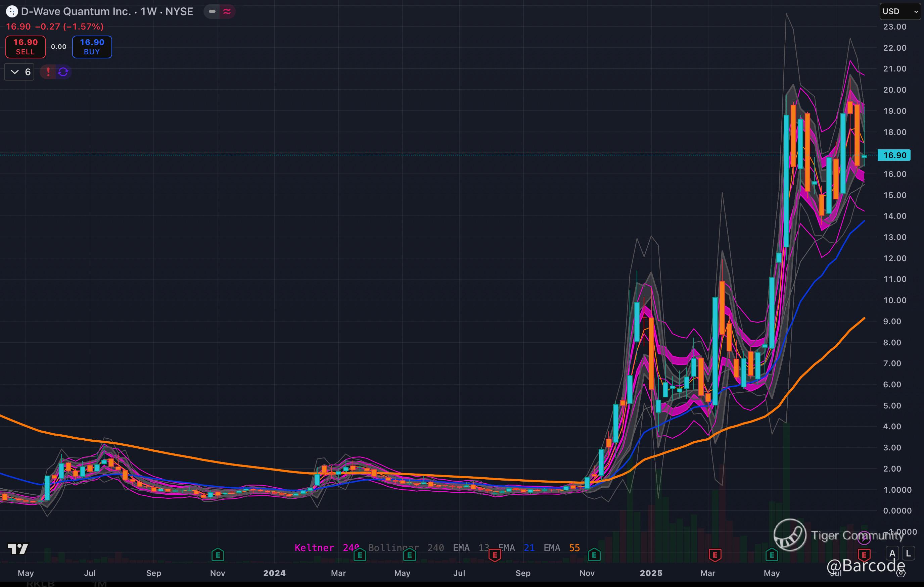Select the EMA 55 indicator label
Image resolution: width=924 pixels, height=587 pixels.
pyautogui.click(x=561, y=547)
